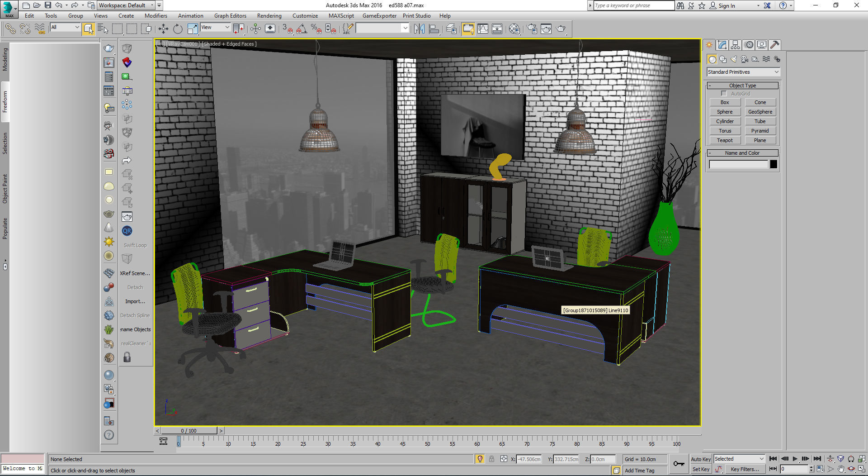Activate Bind to Space Warp tool
This screenshot has width=868, height=476.
tap(40, 29)
